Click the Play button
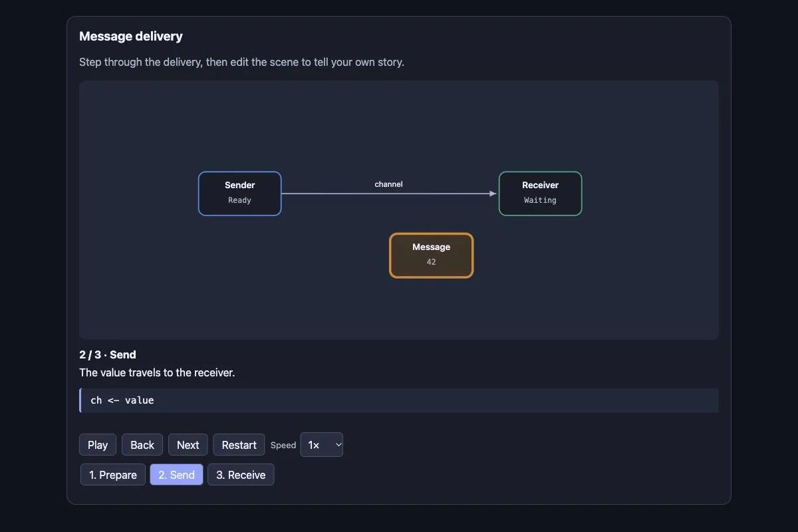The height and width of the screenshot is (532, 798). tap(98, 445)
